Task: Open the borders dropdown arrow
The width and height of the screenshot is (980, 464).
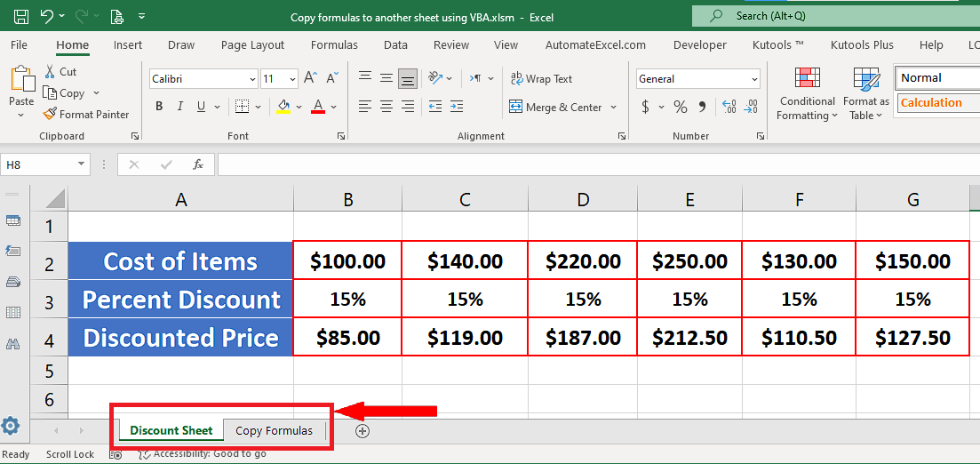Action: (x=259, y=107)
